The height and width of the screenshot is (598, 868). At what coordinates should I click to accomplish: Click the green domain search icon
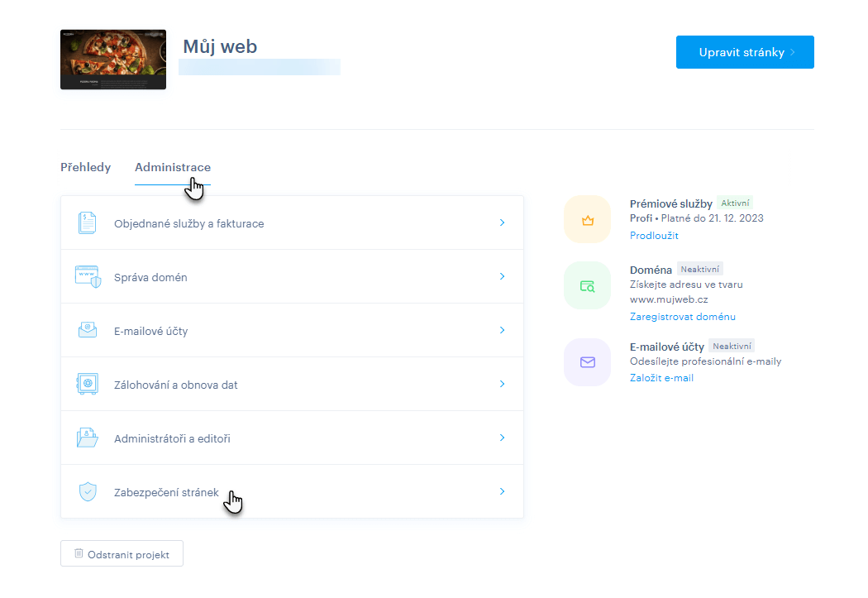(587, 285)
